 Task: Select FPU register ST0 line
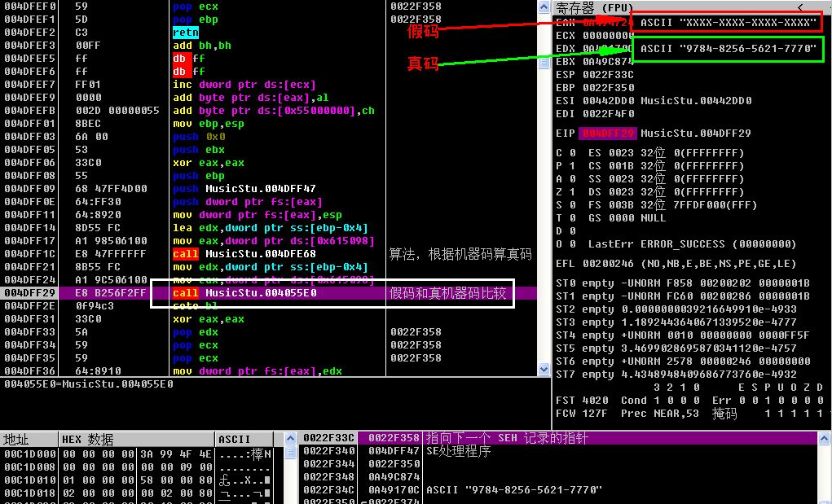coord(683,283)
